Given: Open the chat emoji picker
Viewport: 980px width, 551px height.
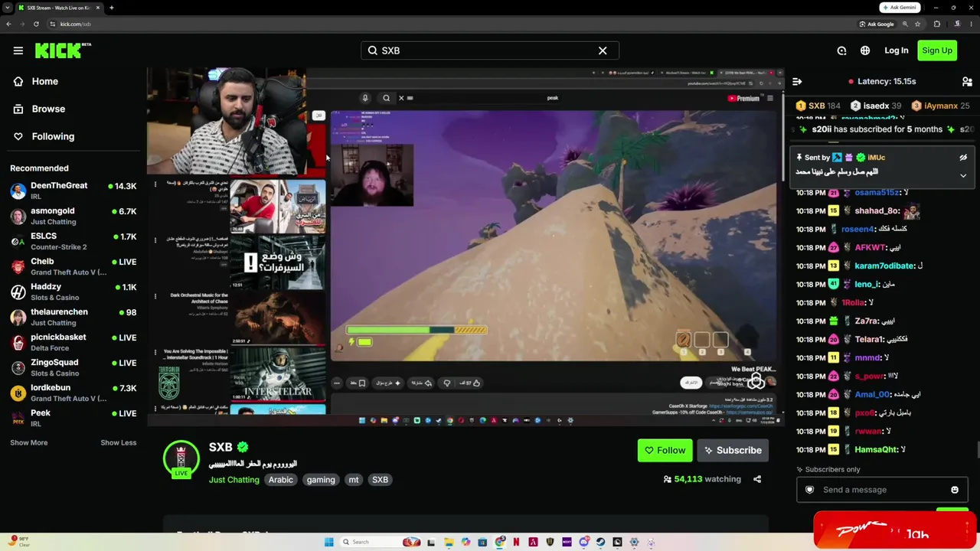Looking at the screenshot, I should (x=955, y=490).
